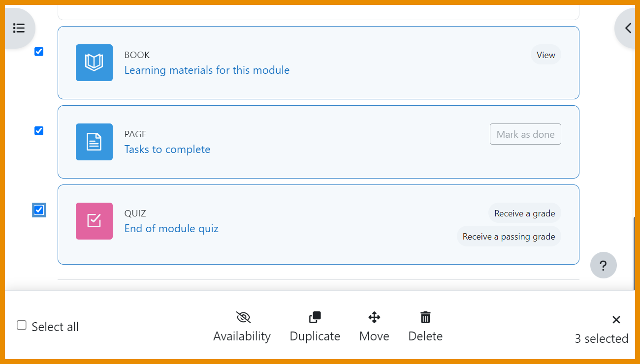
Task: Uncheck the Book activity checkbox
Action: click(x=38, y=51)
